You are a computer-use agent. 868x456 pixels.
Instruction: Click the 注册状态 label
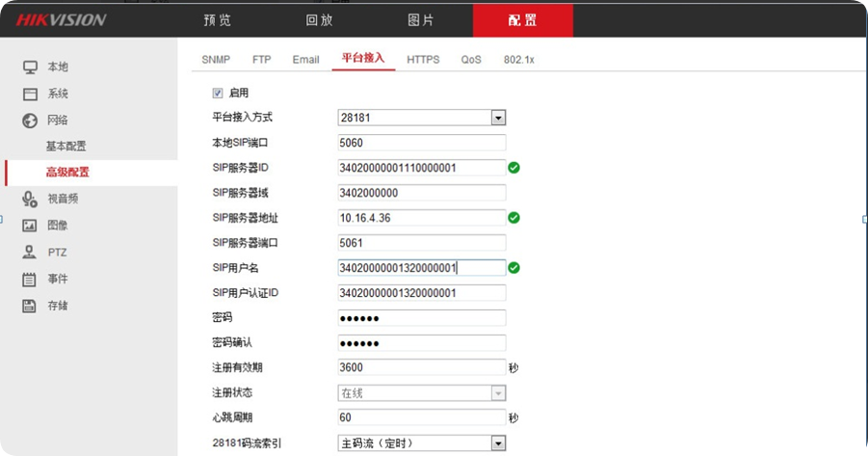(232, 392)
